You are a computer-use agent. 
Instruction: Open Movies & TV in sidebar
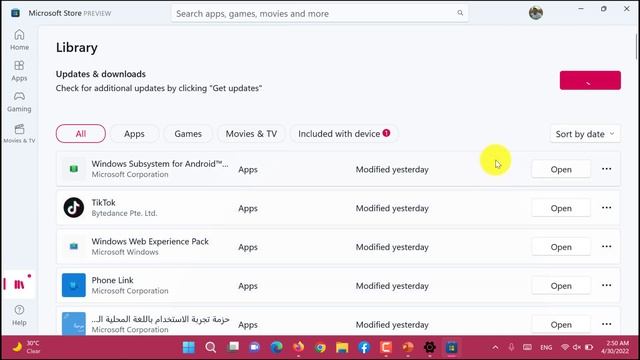(19, 133)
